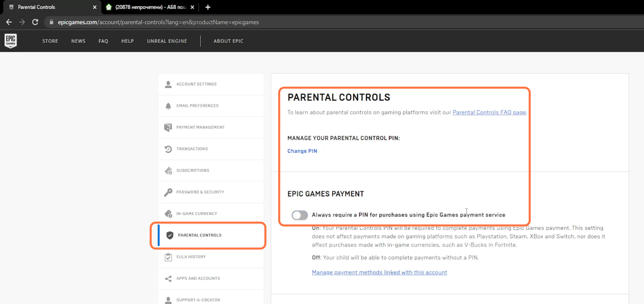644x304 pixels.
Task: Click the browser address bar URL
Action: [158, 22]
